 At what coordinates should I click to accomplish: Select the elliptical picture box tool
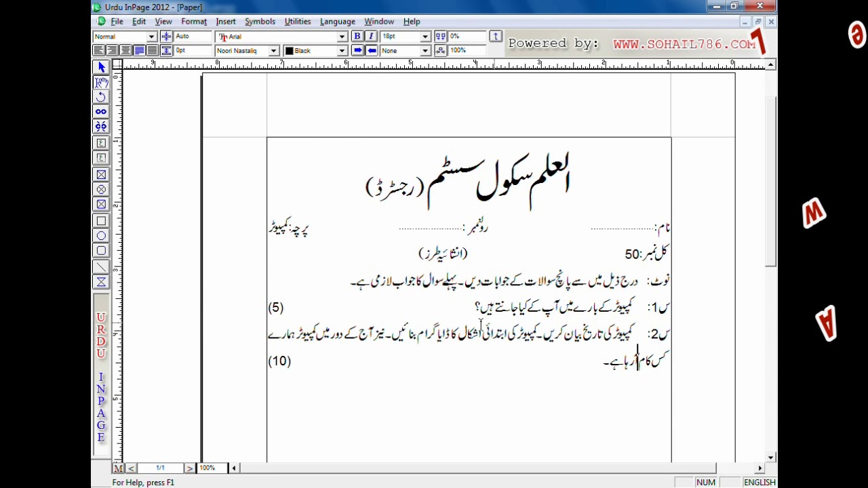tap(101, 190)
